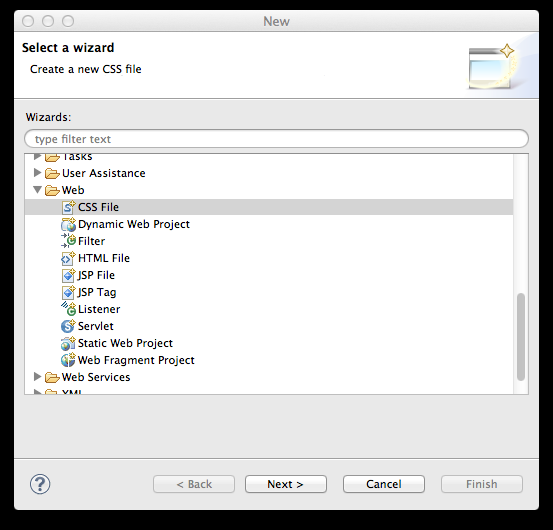Select the Web Fragment Project icon
Image resolution: width=553 pixels, height=530 pixels.
pyautogui.click(x=68, y=360)
